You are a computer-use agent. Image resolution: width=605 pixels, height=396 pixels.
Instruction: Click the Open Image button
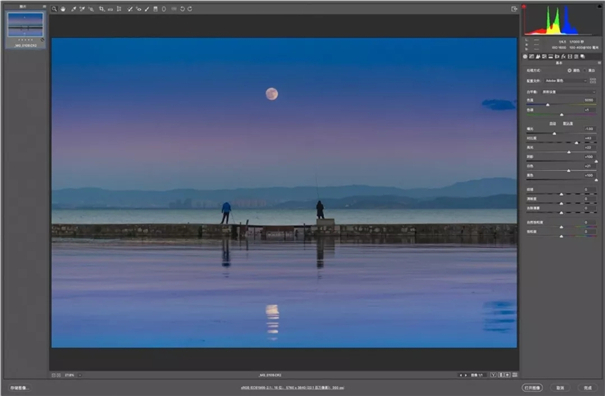tap(532, 388)
